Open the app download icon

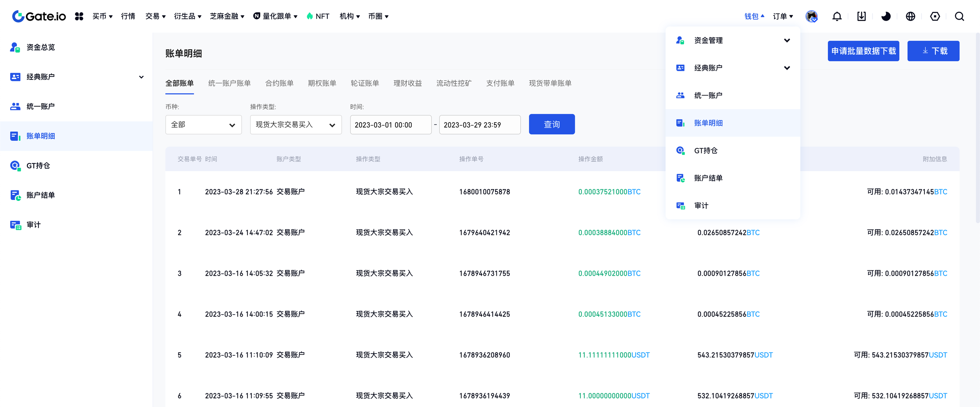pos(861,16)
